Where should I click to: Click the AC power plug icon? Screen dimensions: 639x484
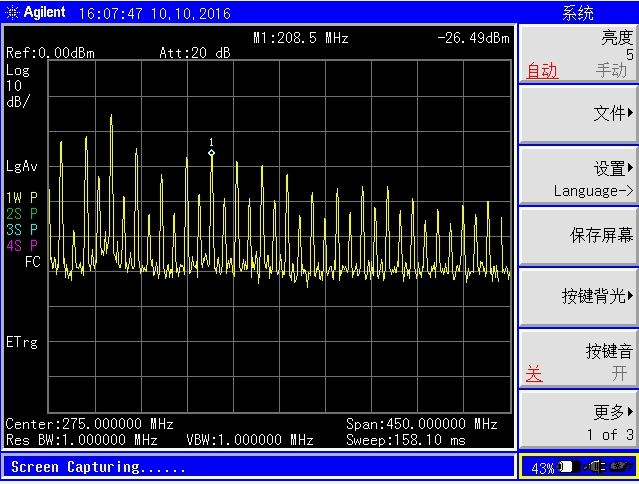pos(592,467)
